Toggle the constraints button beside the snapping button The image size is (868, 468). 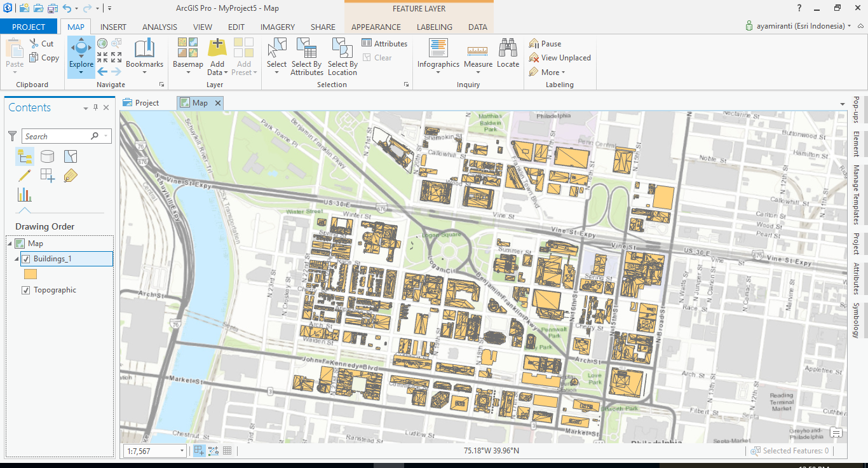pyautogui.click(x=213, y=451)
